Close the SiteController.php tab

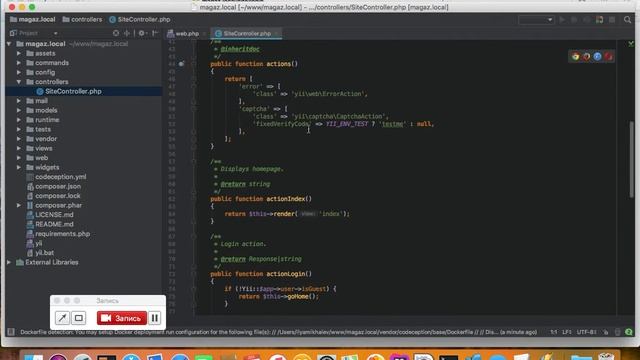pos(277,33)
